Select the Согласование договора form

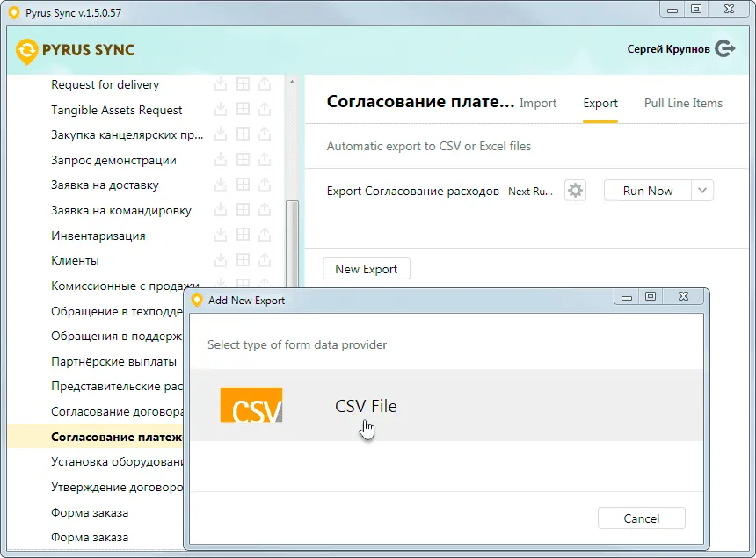click(117, 411)
